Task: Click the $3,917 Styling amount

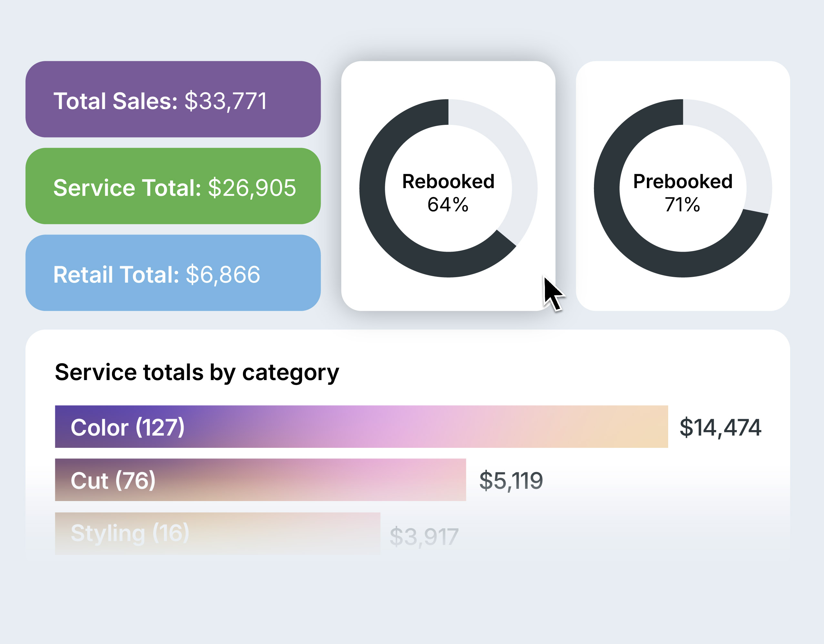Action: [x=424, y=537]
